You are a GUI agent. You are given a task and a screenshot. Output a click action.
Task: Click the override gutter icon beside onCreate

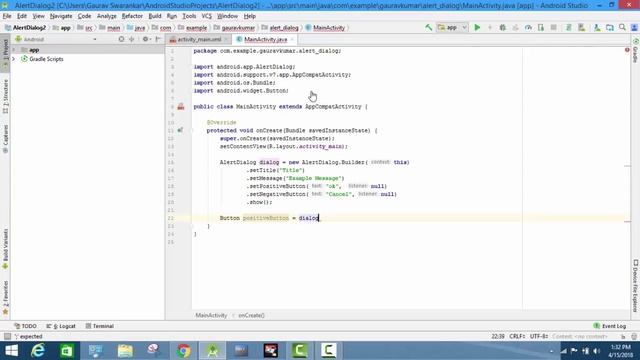click(180, 130)
